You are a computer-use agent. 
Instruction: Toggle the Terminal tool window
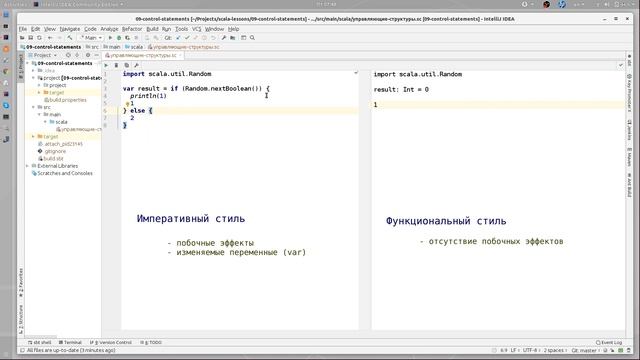coord(70,342)
